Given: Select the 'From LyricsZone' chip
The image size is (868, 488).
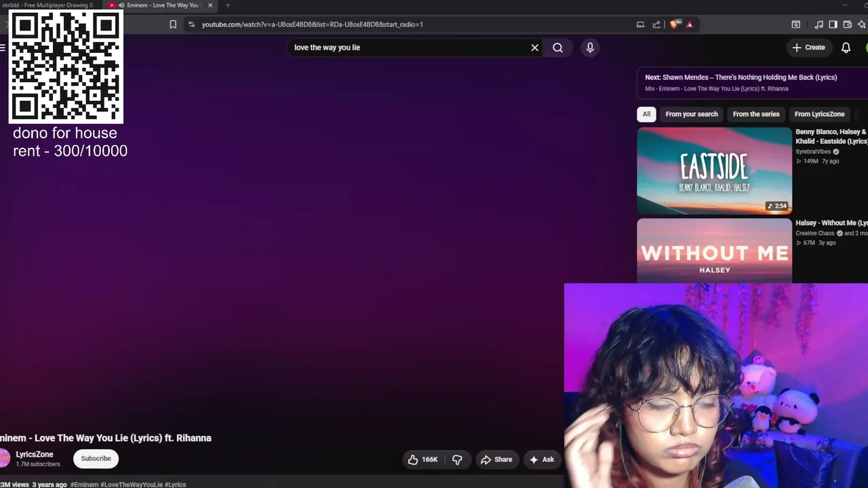Looking at the screenshot, I should click(819, 114).
